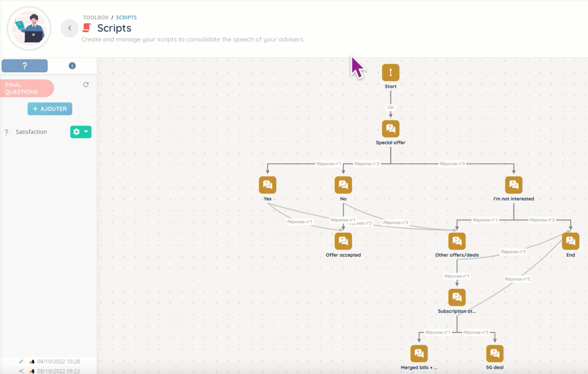Image resolution: width=588 pixels, height=374 pixels.
Task: Select the Special offer node
Action: pyautogui.click(x=390, y=129)
